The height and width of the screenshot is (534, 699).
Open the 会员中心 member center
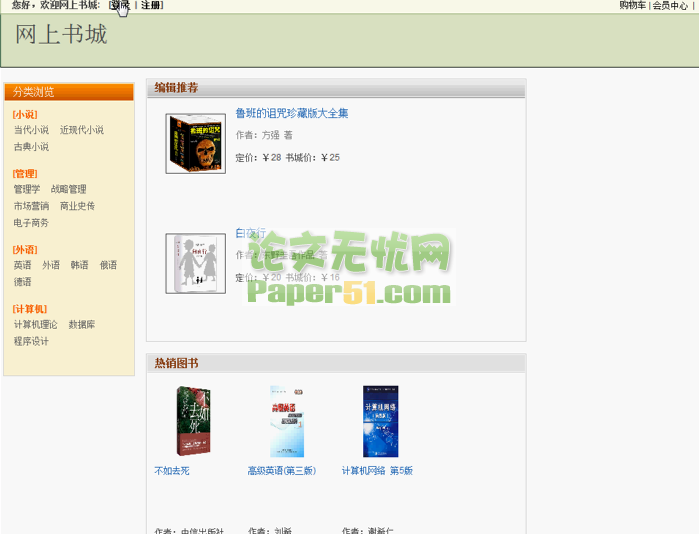pyautogui.click(x=670, y=5)
